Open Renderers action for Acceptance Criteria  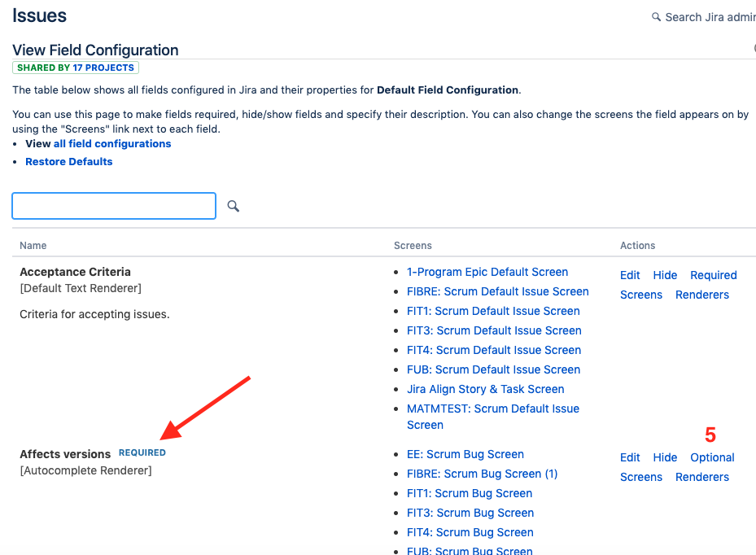coord(702,295)
